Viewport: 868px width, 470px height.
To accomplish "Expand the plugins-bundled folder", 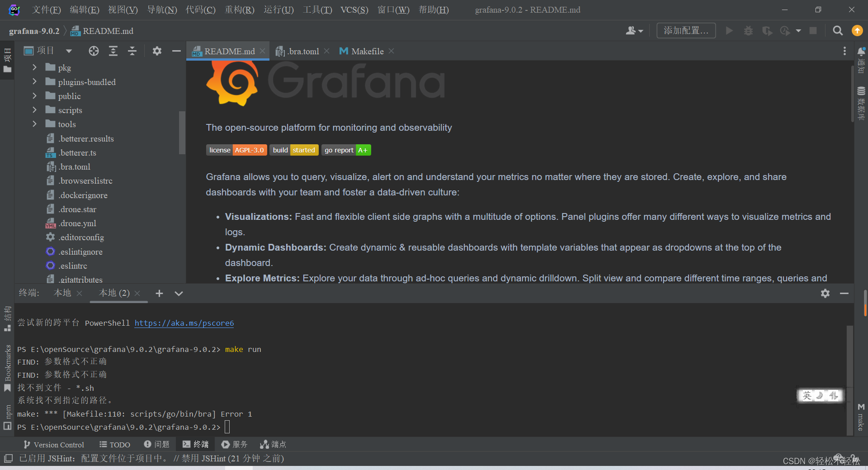I will [34, 81].
